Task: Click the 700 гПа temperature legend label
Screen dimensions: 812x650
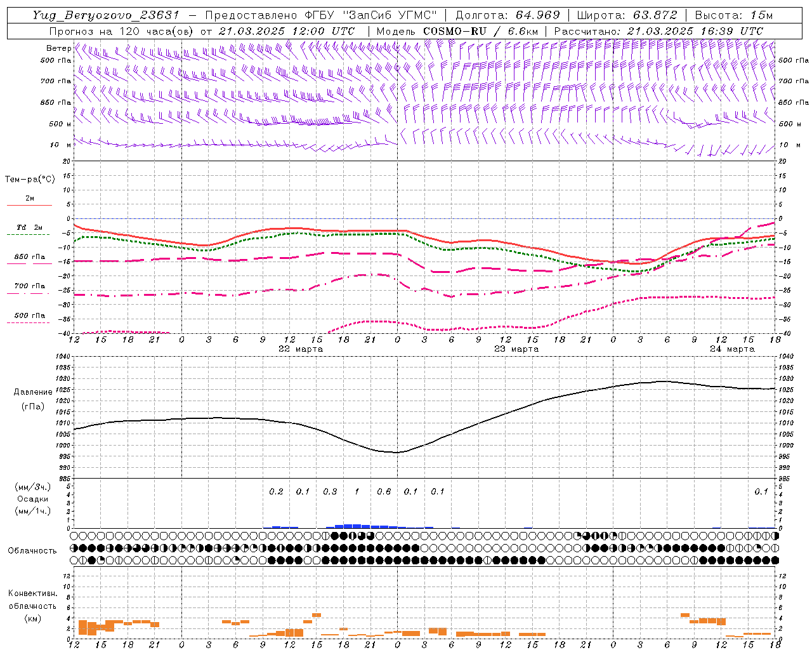Action: [x=30, y=286]
